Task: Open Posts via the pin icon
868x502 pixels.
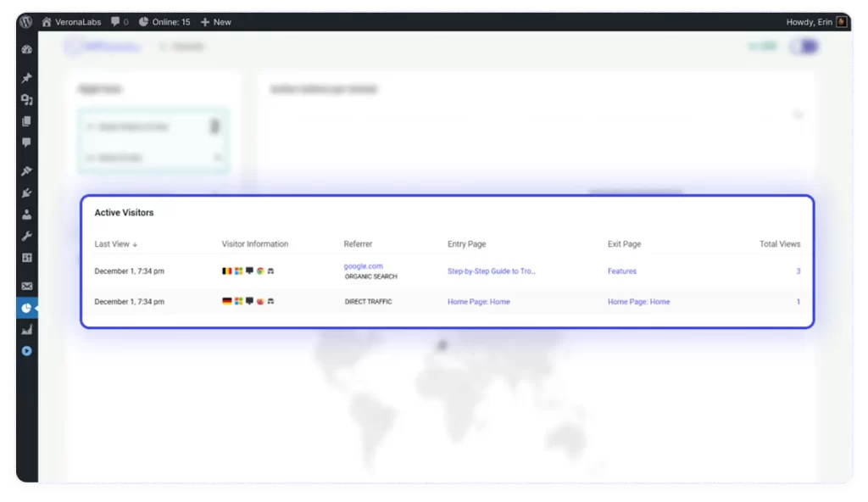Action: coord(26,78)
